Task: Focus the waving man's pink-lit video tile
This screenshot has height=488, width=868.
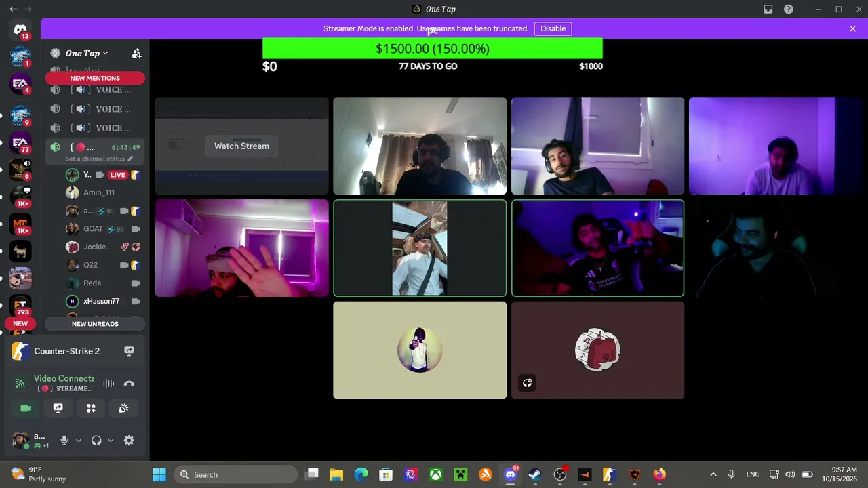Action: coord(241,248)
